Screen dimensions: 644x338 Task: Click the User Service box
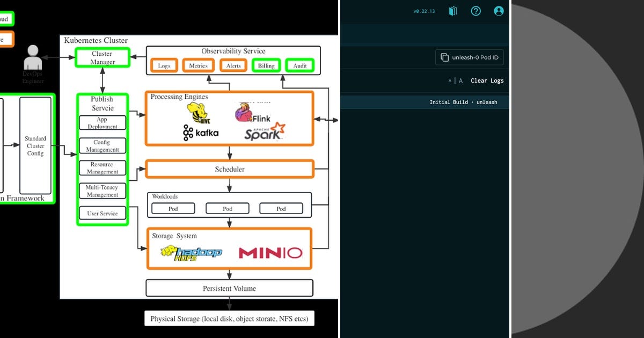click(x=103, y=213)
